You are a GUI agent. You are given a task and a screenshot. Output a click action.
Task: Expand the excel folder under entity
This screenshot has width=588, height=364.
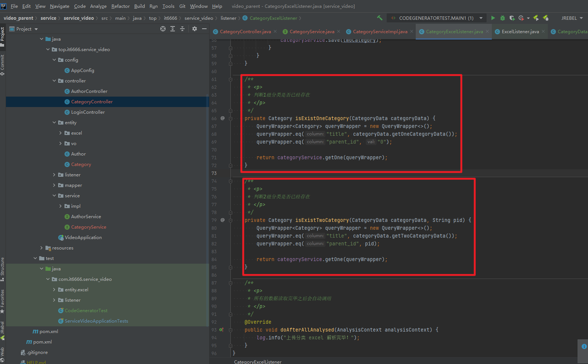click(x=61, y=133)
